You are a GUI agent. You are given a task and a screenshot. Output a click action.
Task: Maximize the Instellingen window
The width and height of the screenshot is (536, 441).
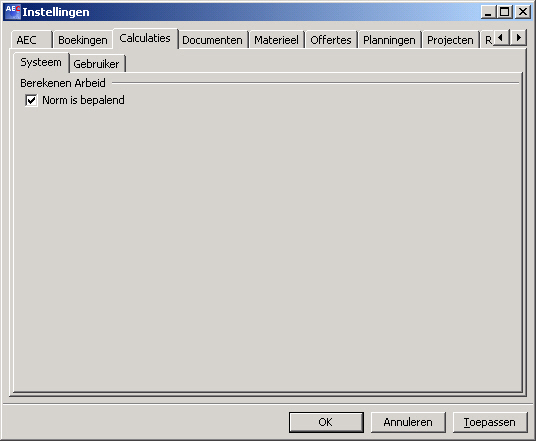point(505,12)
